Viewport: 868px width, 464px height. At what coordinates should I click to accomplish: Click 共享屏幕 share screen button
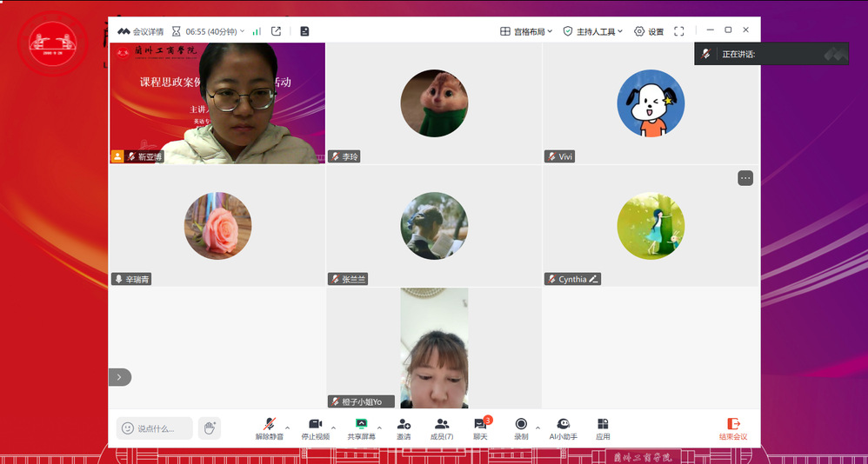[x=361, y=428]
